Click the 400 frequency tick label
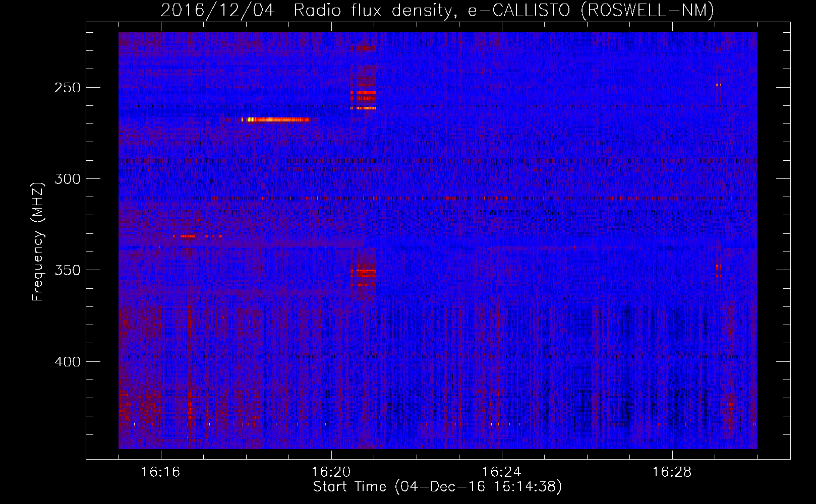The width and height of the screenshot is (816, 504). click(x=67, y=362)
